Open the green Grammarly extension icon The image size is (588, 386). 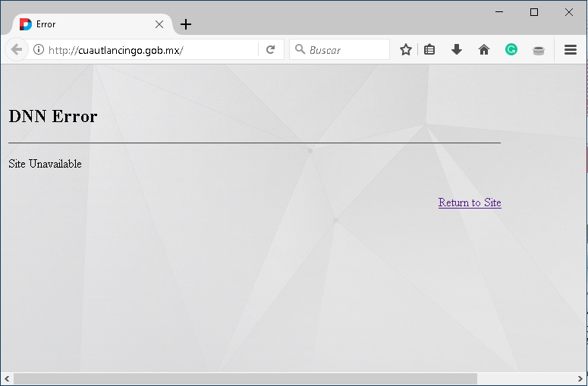pos(511,49)
